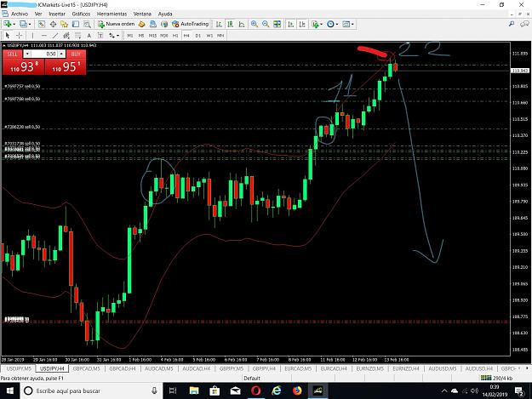Viewport: 532px width, 399px height.
Task: Select the equidistant channel tool
Action: click(x=66, y=35)
